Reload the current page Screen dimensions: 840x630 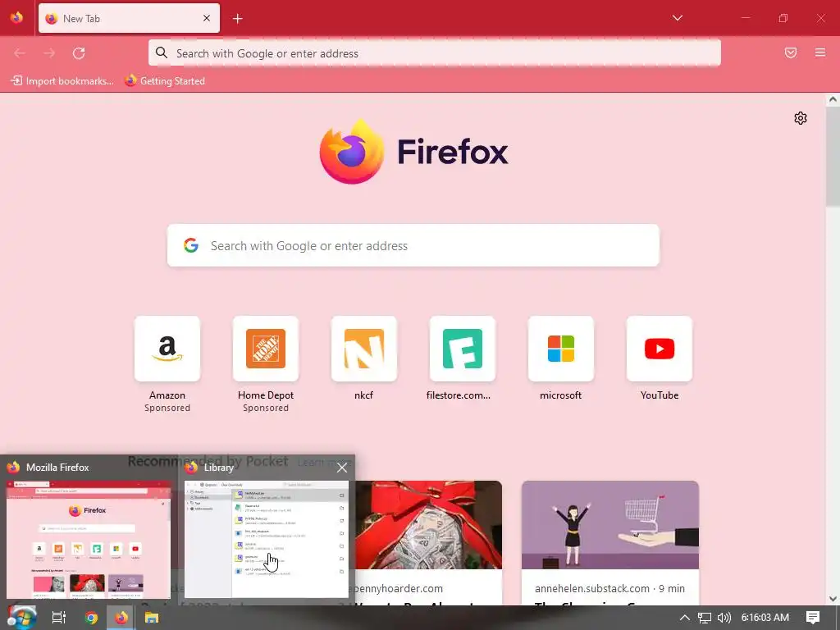(79, 53)
